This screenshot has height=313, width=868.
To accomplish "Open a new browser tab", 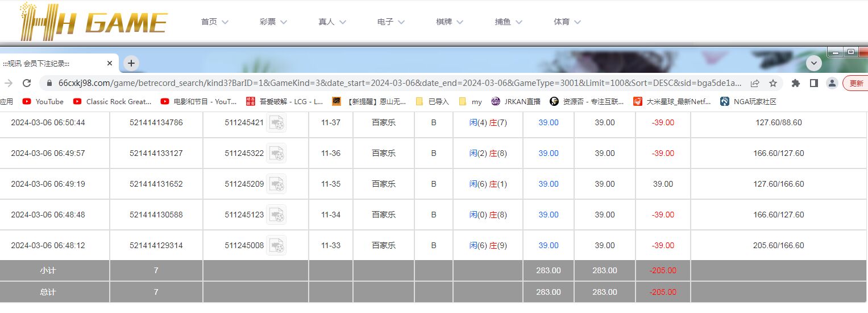I will (131, 63).
